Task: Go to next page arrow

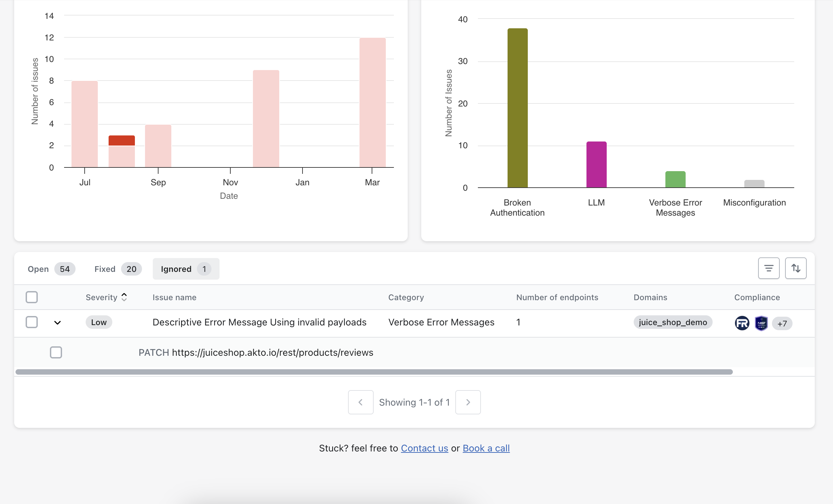Action: [x=468, y=402]
